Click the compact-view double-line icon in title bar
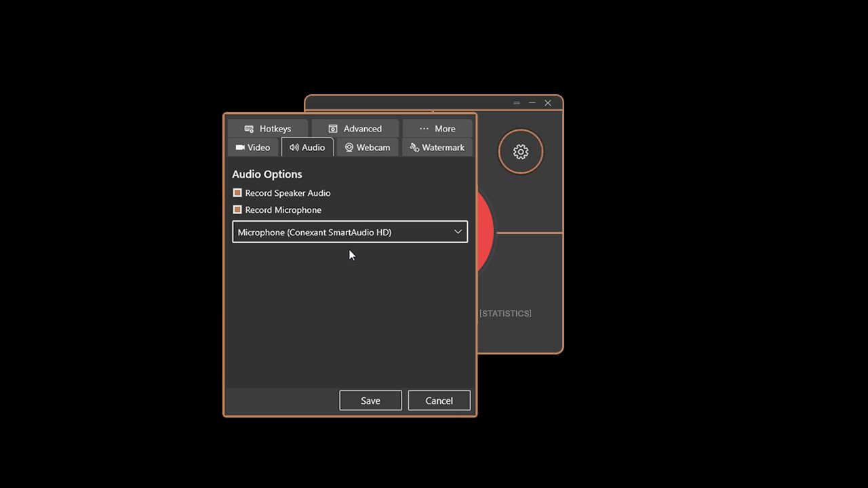Image resolution: width=868 pixels, height=488 pixels. tap(517, 103)
